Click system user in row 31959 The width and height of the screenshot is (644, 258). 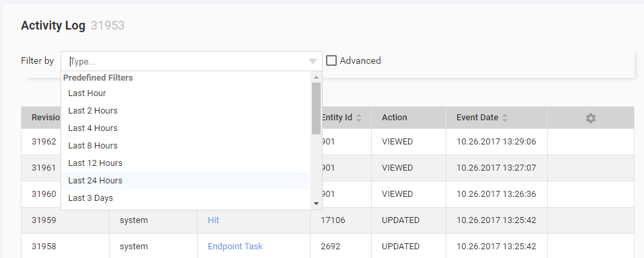(x=134, y=220)
